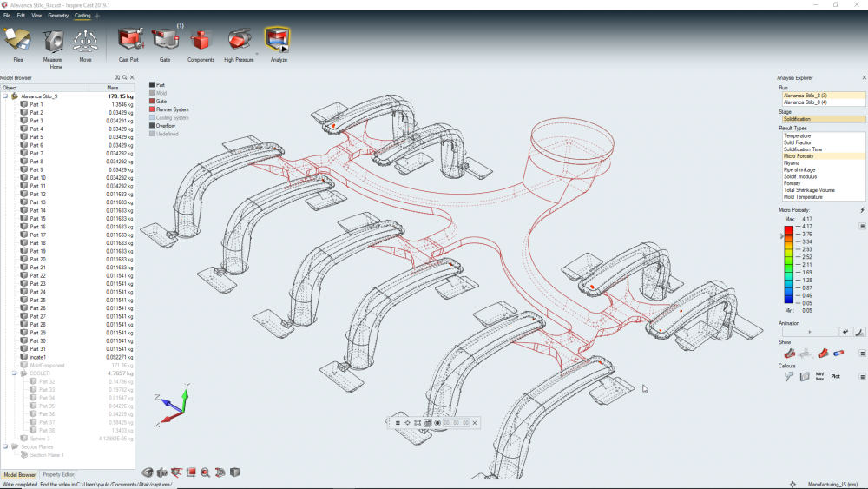The image size is (868, 489).
Task: Select the Model Browser tab
Action: pos(19,474)
